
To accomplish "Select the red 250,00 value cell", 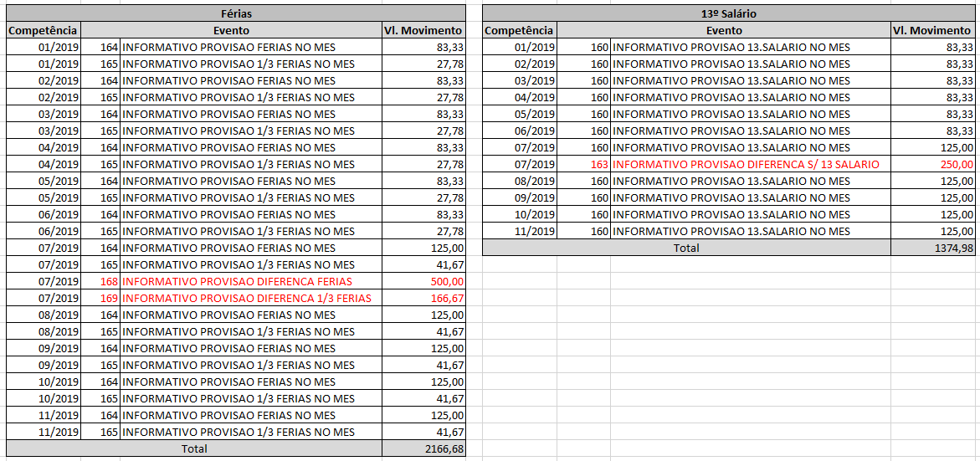I will pyautogui.click(x=932, y=164).
